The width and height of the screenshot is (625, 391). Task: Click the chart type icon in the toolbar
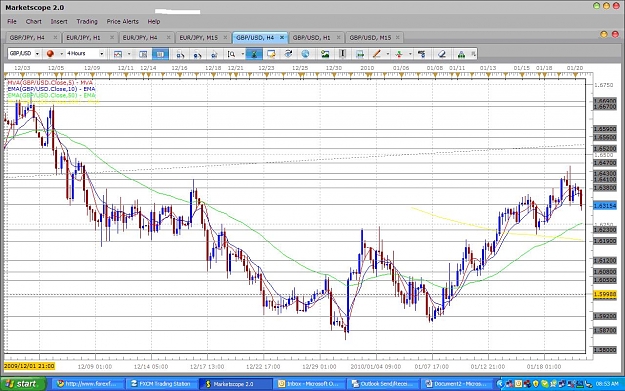click(118, 54)
